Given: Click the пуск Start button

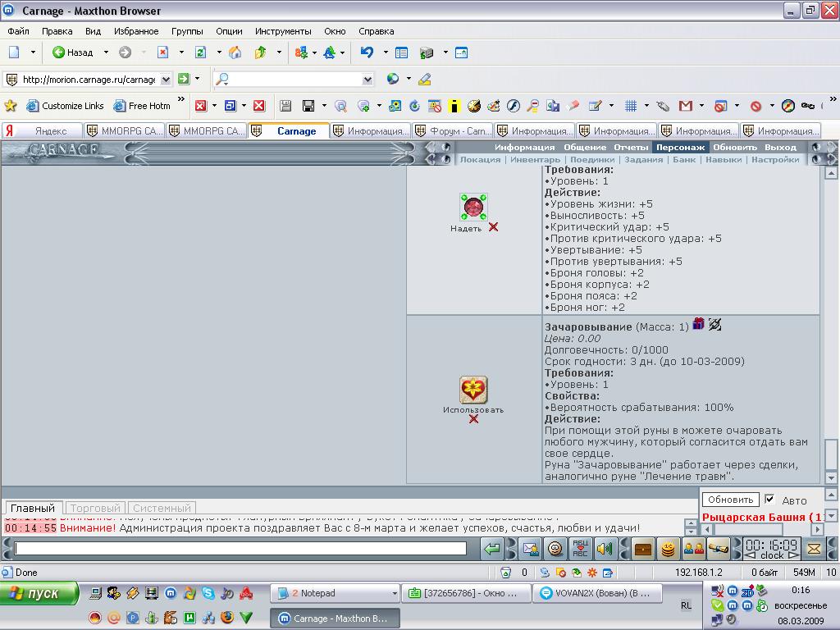Looking at the screenshot, I should (39, 594).
